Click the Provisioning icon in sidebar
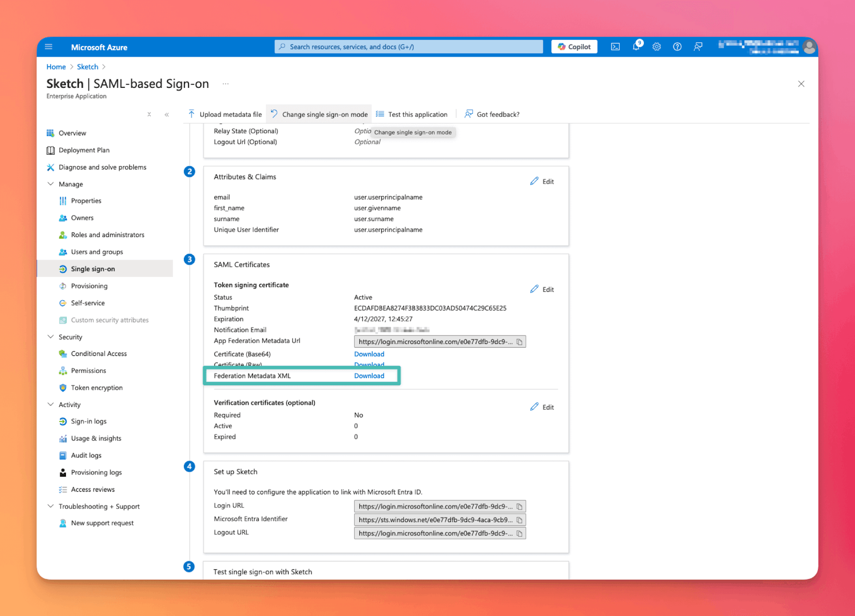855x616 pixels. [x=63, y=286]
